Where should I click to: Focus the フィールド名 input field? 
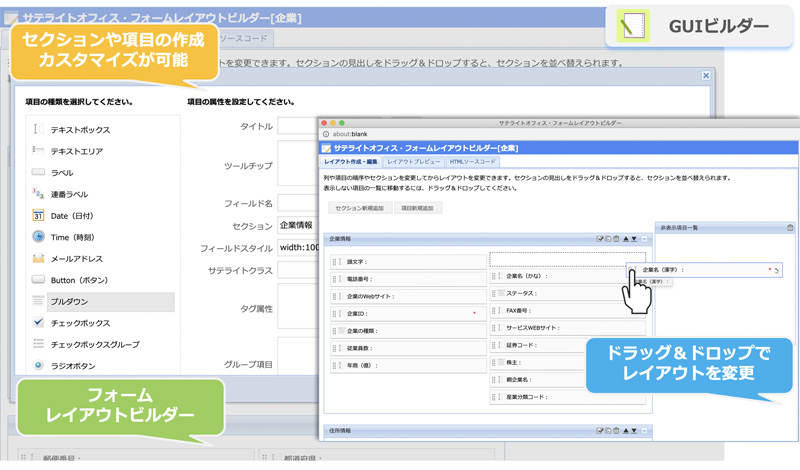click(x=298, y=203)
